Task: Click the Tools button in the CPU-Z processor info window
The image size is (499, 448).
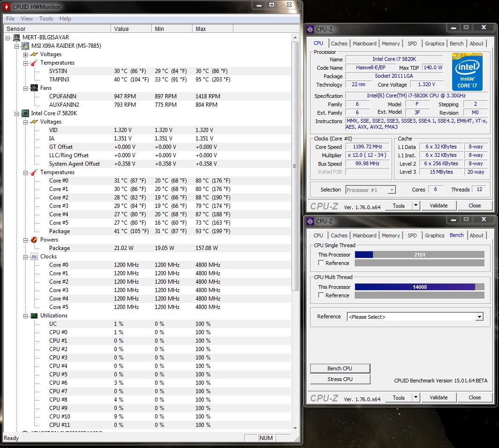Action: pyautogui.click(x=398, y=206)
